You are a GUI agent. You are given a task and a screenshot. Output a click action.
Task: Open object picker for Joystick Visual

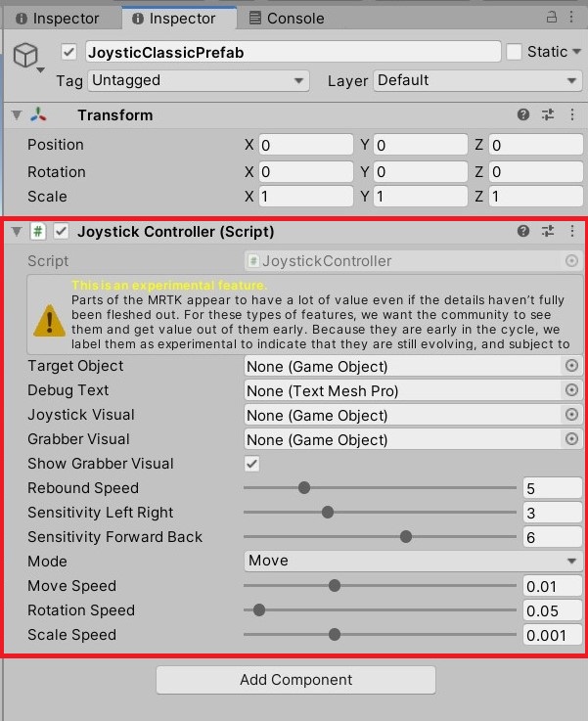tap(571, 414)
